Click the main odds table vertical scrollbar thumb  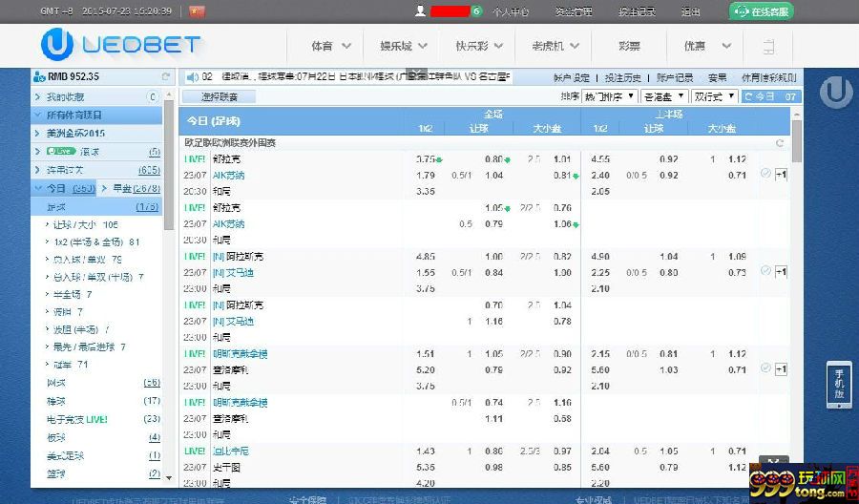pos(797,140)
